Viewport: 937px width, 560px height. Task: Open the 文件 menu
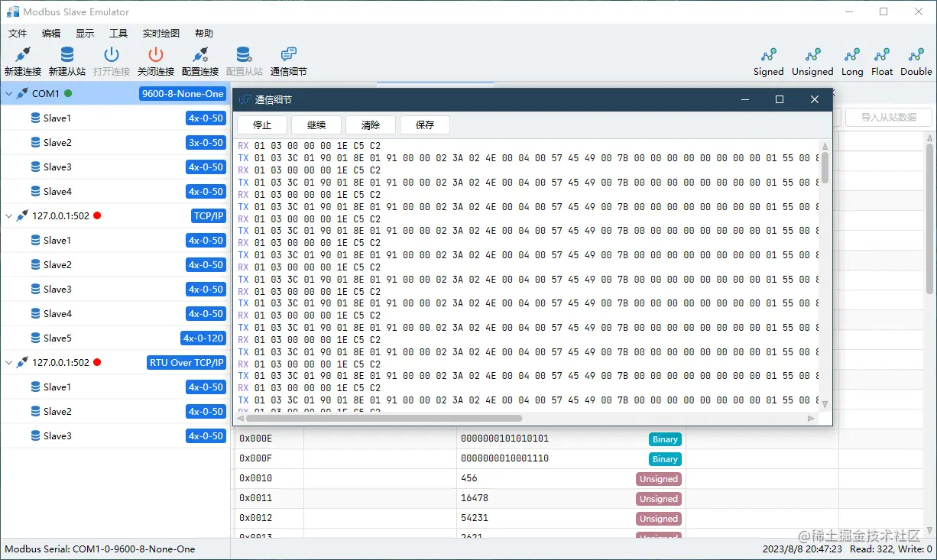pos(17,34)
